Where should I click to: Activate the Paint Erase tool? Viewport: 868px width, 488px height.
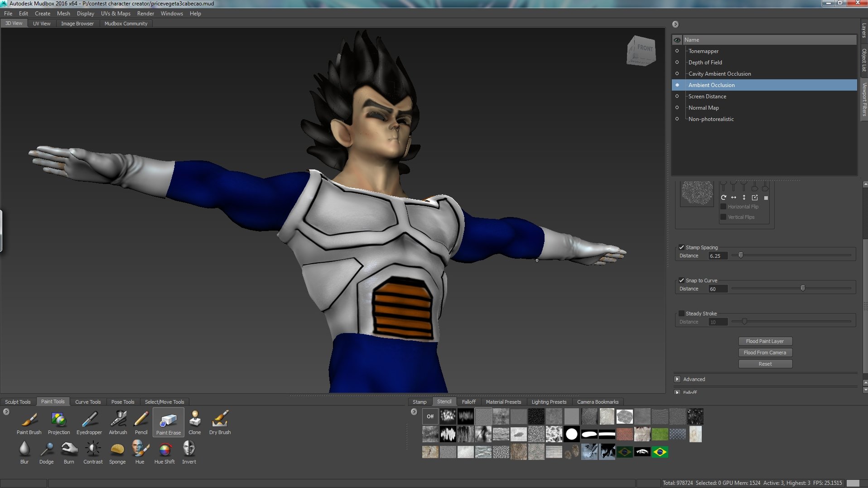(x=169, y=423)
